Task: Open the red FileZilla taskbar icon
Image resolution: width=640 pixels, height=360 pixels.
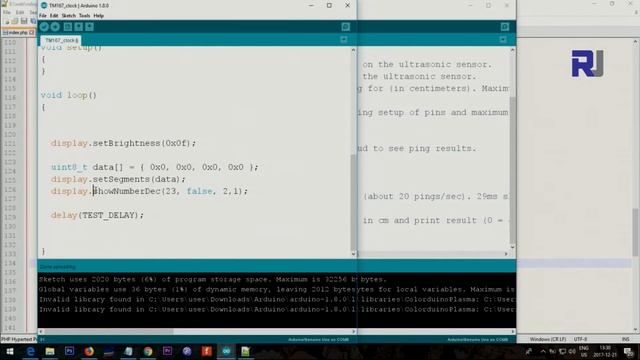Action: pos(207,351)
